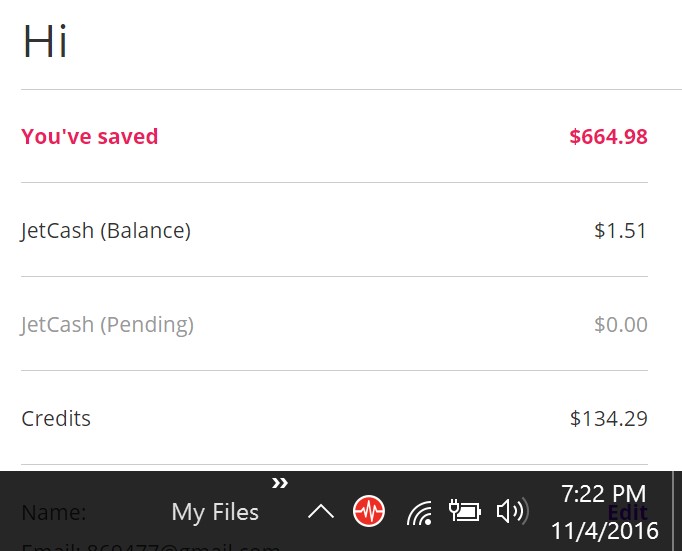
Task: Click the $1.51 JetCash balance amount
Action: (x=620, y=231)
